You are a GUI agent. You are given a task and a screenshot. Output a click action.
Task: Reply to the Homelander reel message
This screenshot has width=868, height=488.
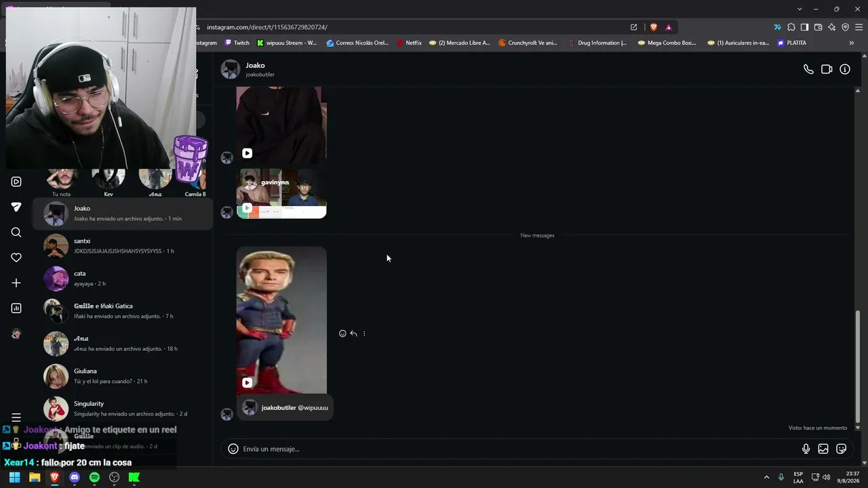[x=353, y=333]
